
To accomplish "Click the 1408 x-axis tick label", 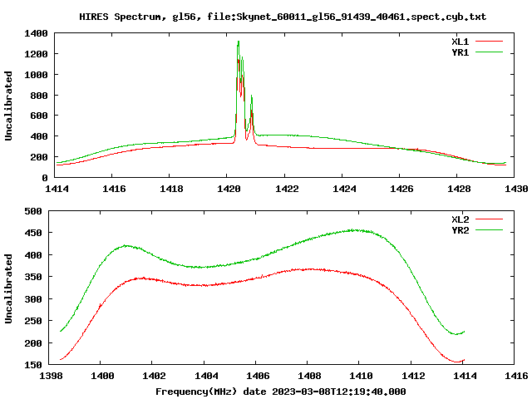I will (309, 376).
